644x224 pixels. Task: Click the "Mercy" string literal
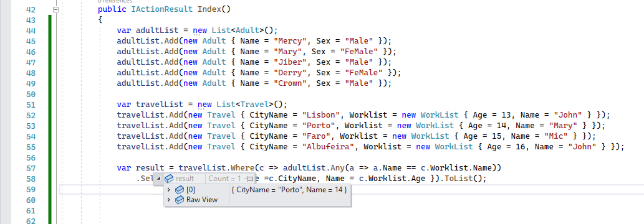pos(290,41)
